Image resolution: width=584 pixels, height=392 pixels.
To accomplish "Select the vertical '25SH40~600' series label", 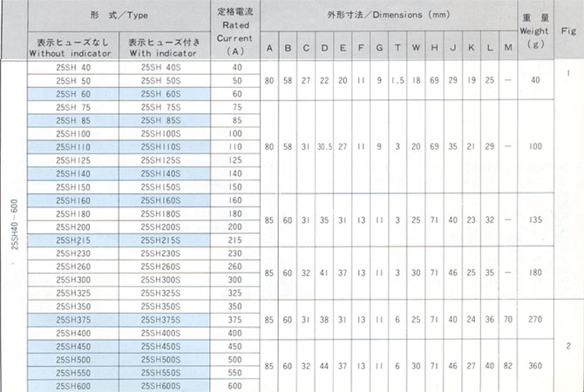I will point(14,225).
